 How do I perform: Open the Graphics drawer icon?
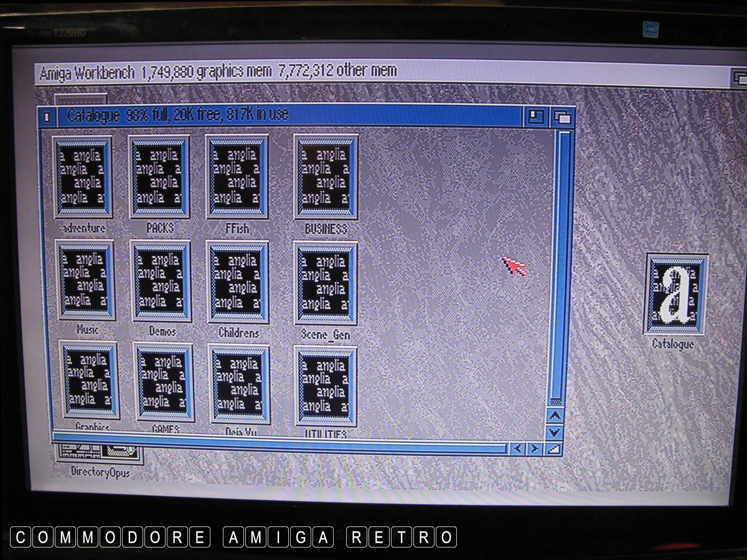pos(90,380)
